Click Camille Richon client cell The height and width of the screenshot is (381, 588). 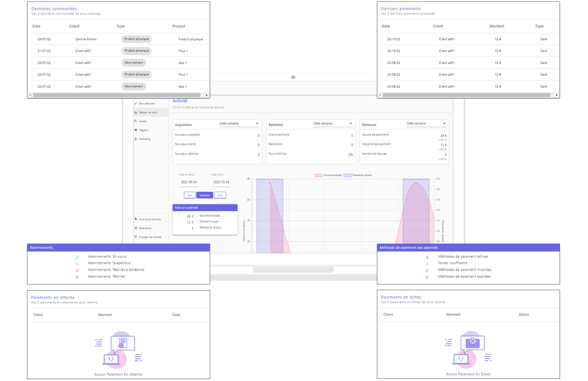coord(86,39)
